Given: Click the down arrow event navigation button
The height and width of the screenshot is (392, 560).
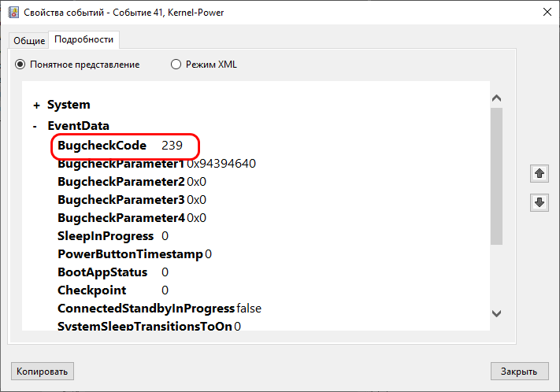Looking at the screenshot, I should pyautogui.click(x=540, y=202).
